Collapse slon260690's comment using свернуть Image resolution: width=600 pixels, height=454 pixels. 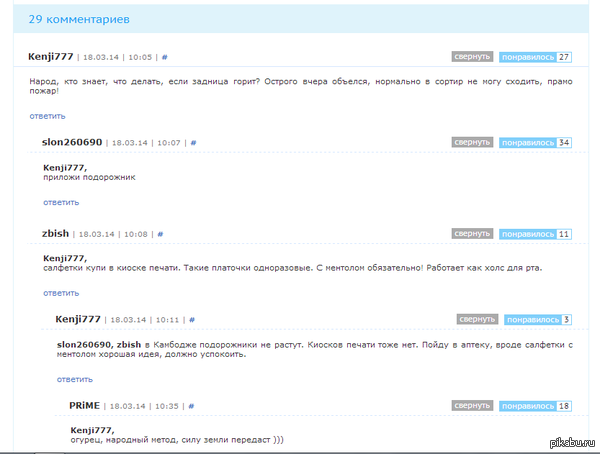pyautogui.click(x=472, y=143)
